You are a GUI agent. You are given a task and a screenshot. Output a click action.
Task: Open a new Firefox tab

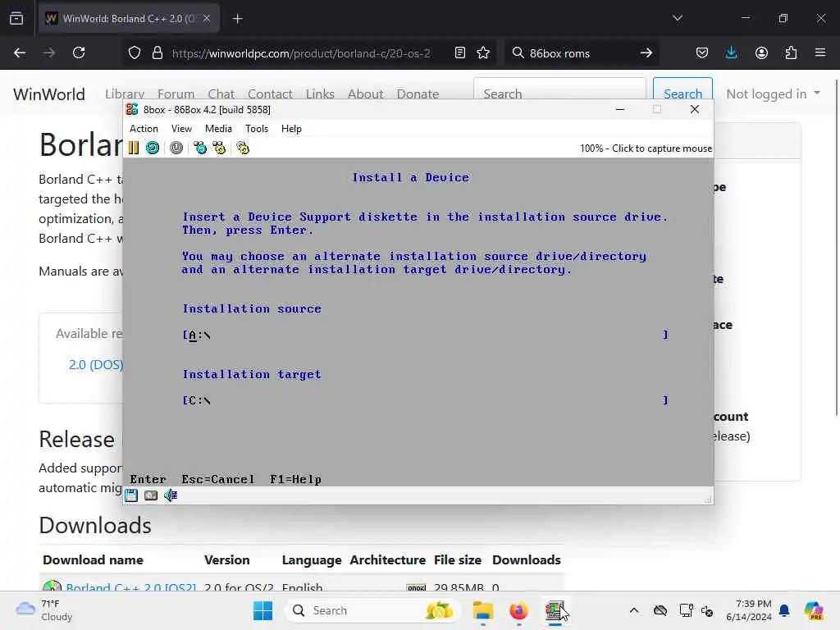pos(237,19)
